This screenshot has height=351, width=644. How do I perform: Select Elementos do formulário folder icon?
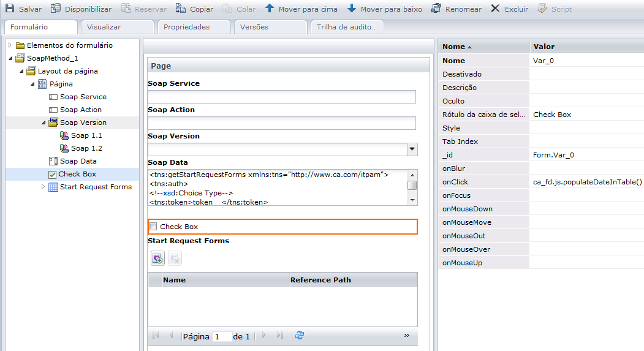tap(20, 45)
